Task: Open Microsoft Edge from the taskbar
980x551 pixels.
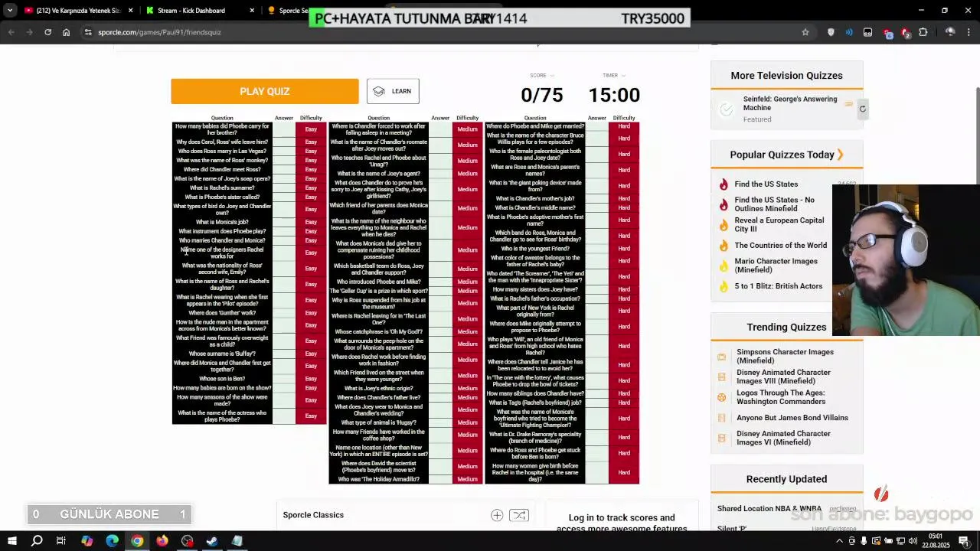Action: click(x=112, y=541)
